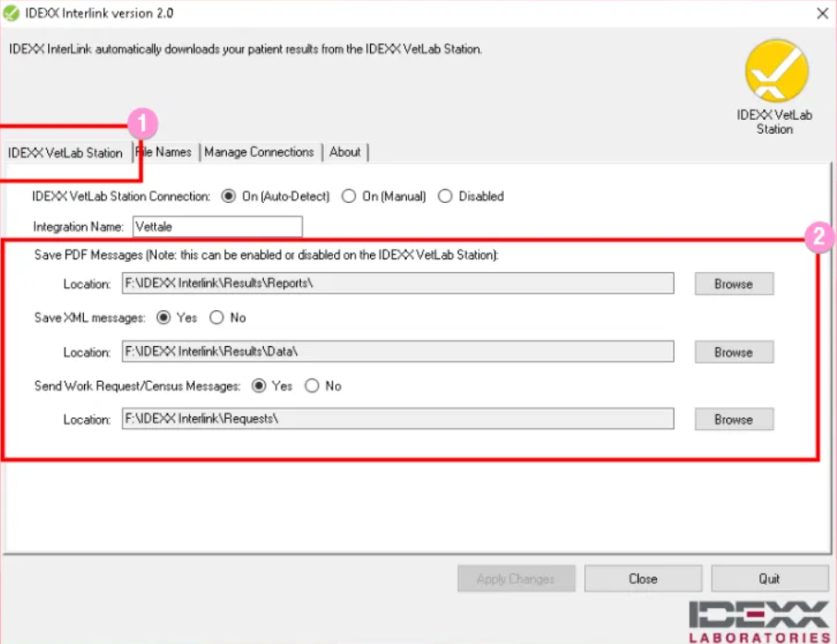Select Disabled connection option
The image size is (837, 644).
(471, 197)
